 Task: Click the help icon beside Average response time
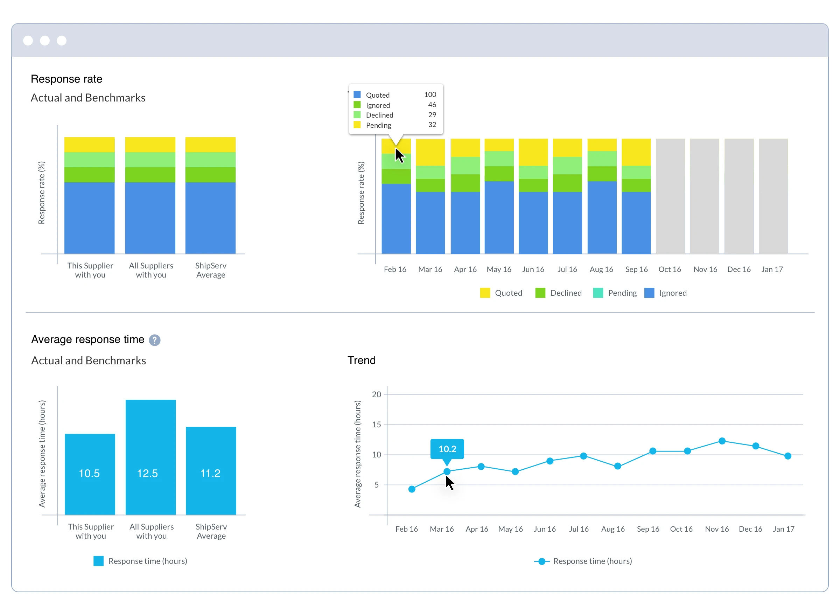(154, 340)
